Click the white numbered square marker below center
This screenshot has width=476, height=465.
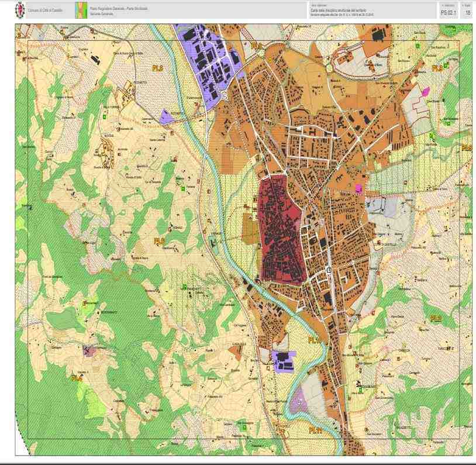click(x=329, y=270)
